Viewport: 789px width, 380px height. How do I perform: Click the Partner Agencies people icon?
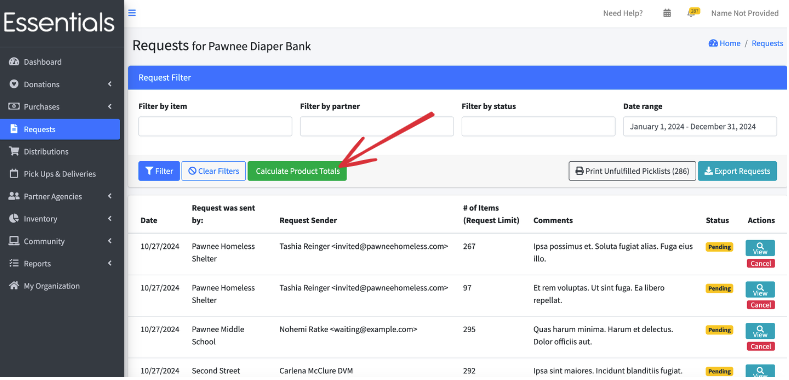(x=14, y=196)
